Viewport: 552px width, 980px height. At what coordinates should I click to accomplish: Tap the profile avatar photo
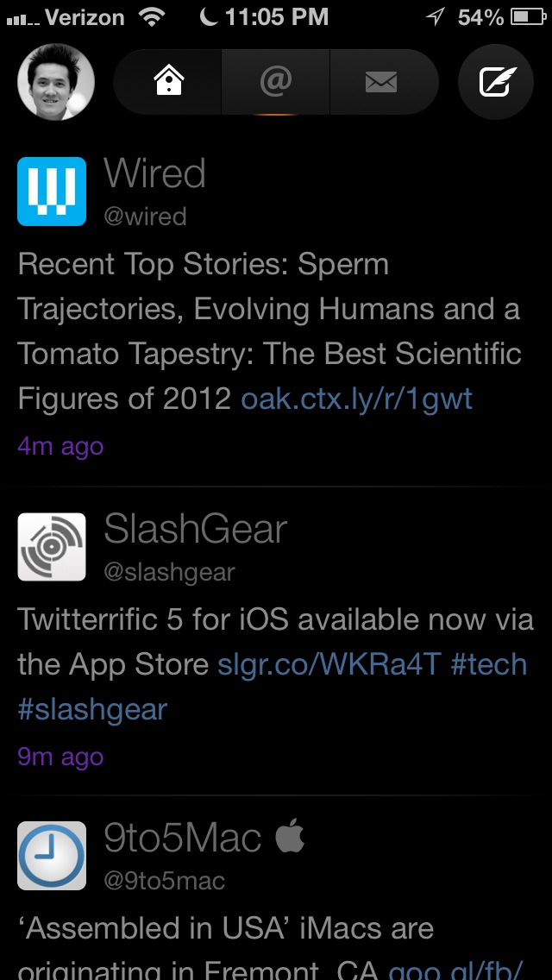point(56,82)
